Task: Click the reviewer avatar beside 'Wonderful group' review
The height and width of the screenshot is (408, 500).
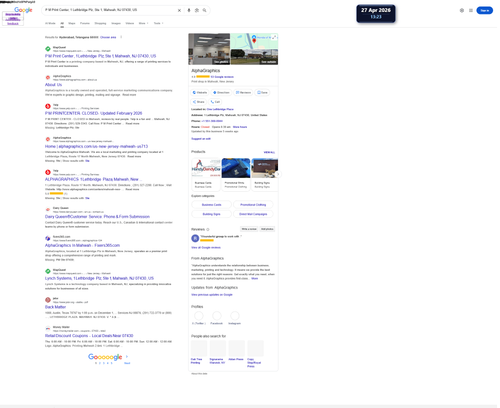Action: click(x=195, y=238)
